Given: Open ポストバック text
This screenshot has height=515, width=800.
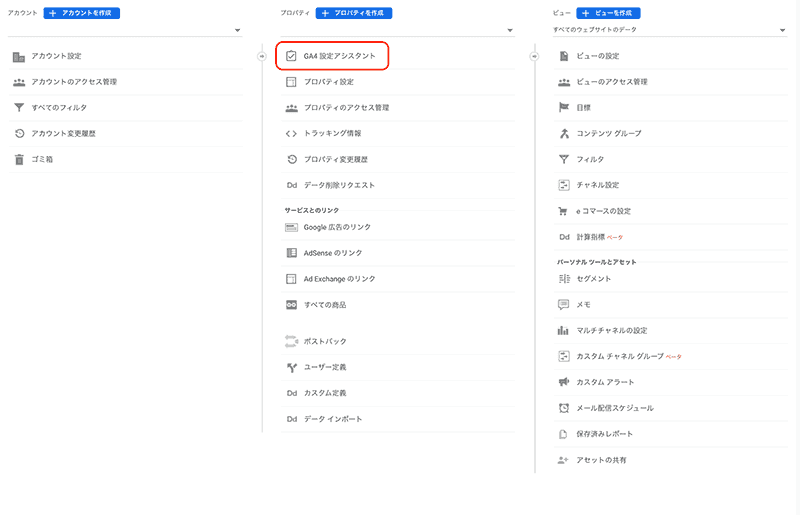Looking at the screenshot, I should pos(325,341).
